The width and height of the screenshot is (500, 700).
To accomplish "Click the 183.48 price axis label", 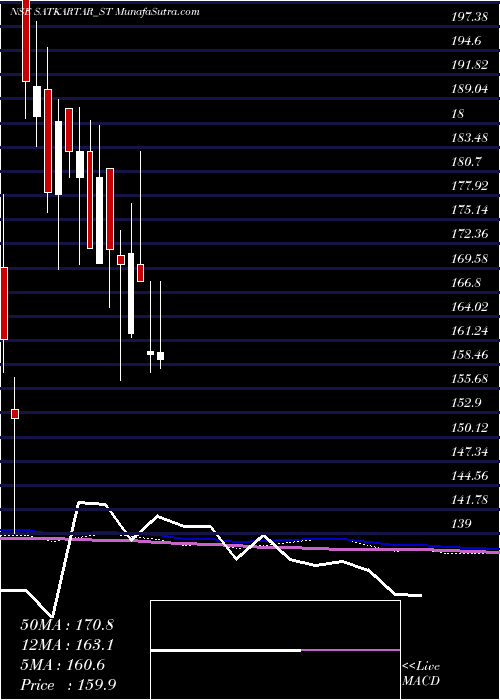I will [x=469, y=138].
